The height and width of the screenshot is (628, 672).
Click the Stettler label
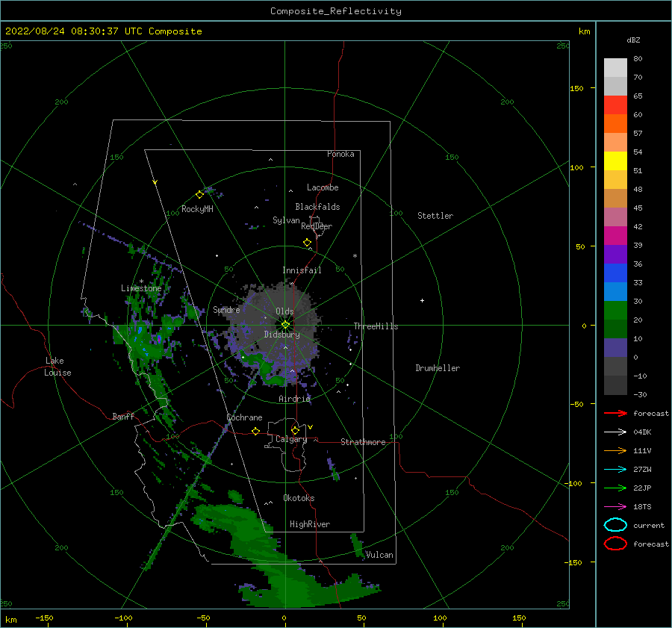coord(435,216)
